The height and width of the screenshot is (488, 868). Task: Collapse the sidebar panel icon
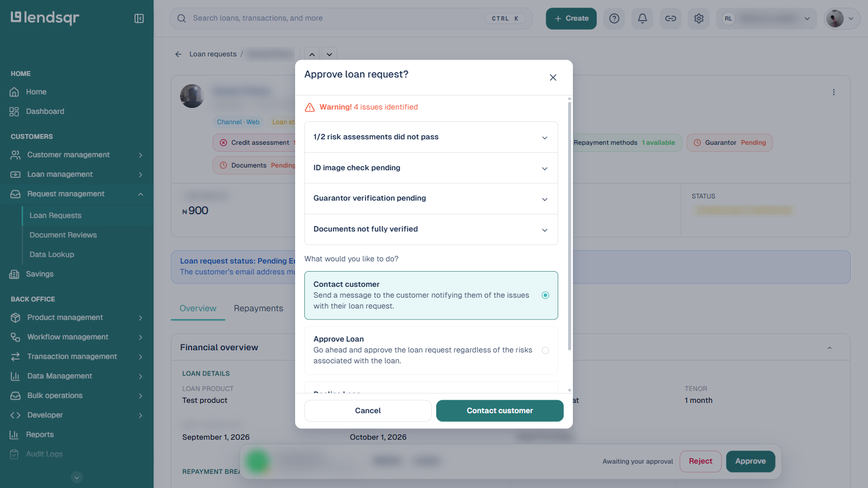[139, 18]
